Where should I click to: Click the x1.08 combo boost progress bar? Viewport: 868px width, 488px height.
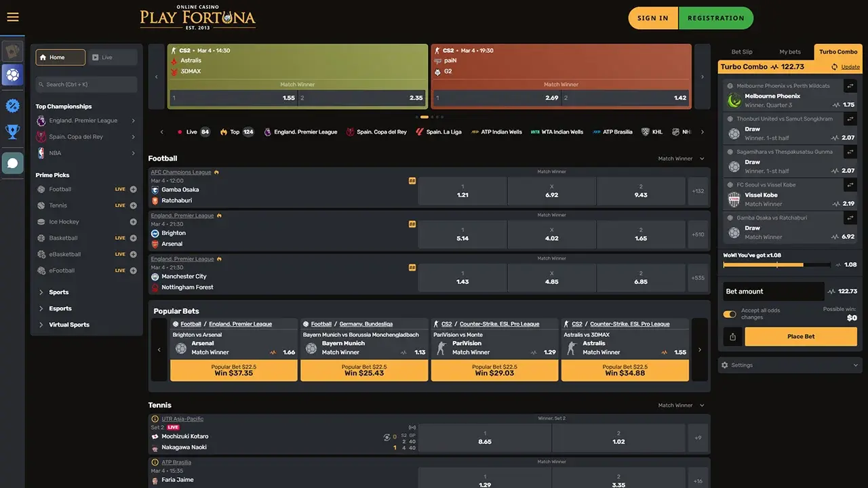pyautogui.click(x=777, y=265)
